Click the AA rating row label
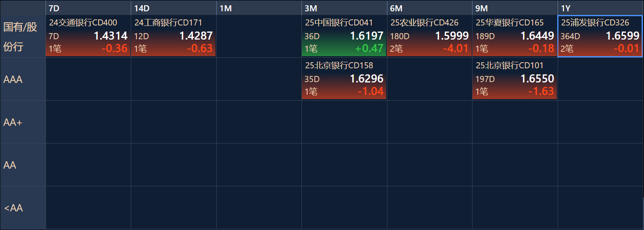The width and height of the screenshot is (644, 230). pyautogui.click(x=23, y=165)
